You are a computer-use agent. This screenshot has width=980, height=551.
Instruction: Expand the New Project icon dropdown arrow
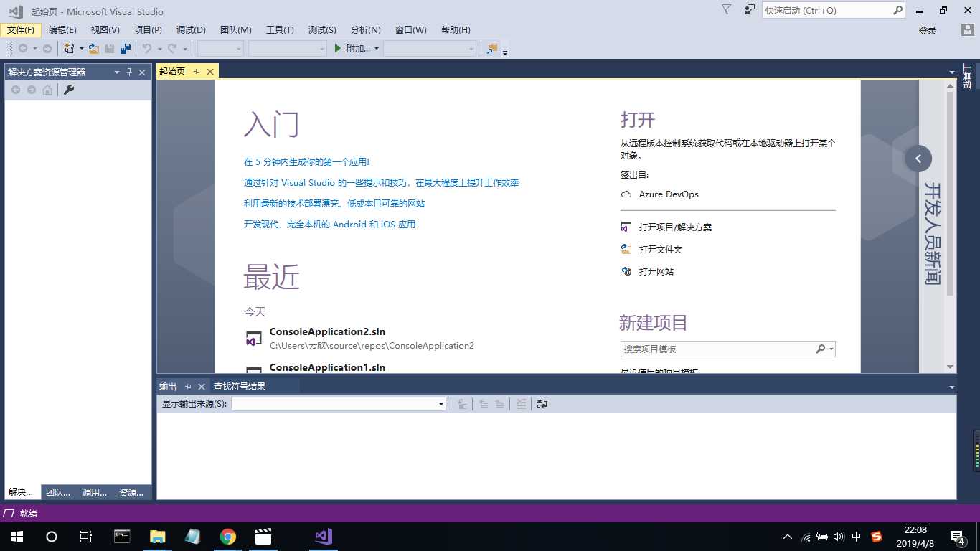click(81, 49)
